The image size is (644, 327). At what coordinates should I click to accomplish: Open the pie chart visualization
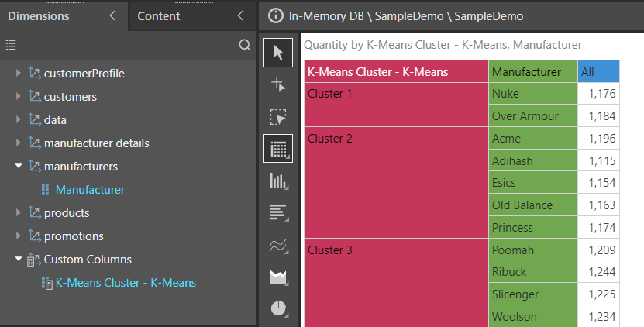point(279,308)
